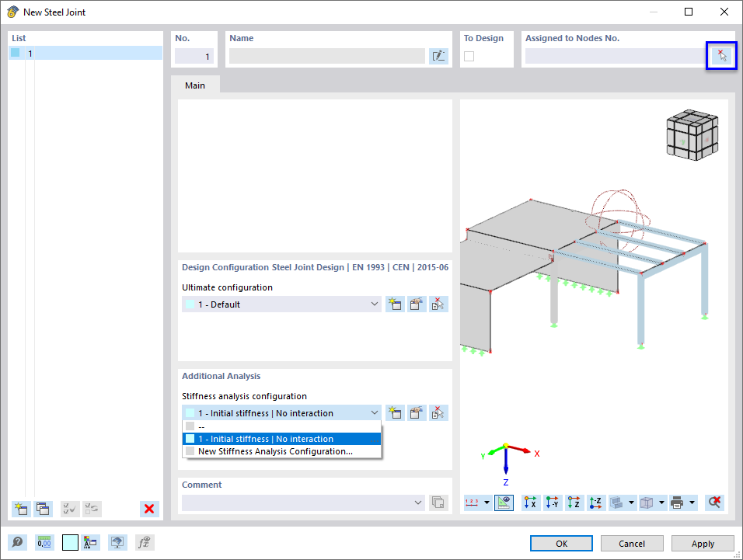Set the view in -Y direction
This screenshot has height=560, width=743.
[x=552, y=503]
